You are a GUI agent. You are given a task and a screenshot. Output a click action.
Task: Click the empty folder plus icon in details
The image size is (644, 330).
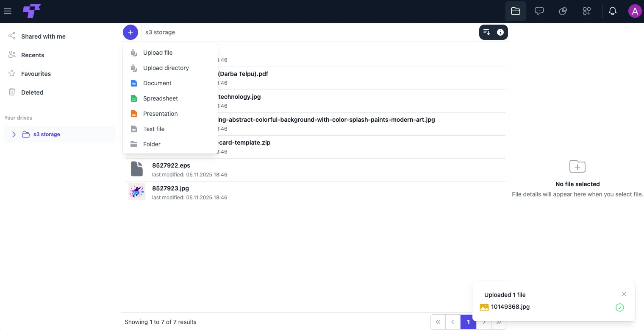pos(577,166)
